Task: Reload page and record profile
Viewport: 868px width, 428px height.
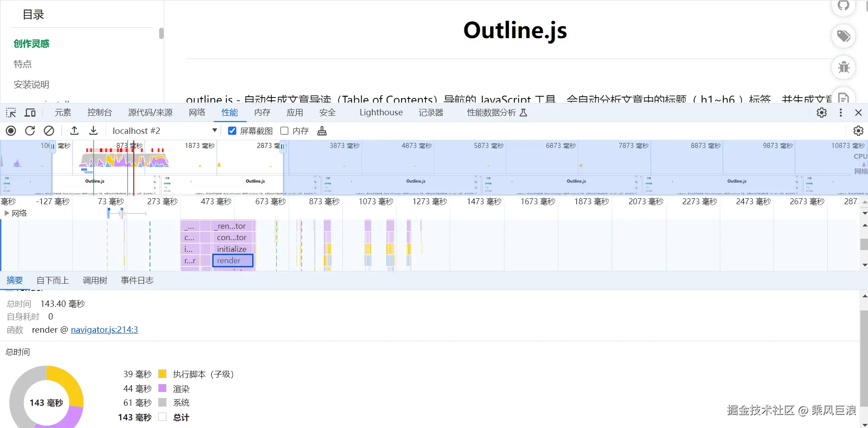Action: point(30,131)
